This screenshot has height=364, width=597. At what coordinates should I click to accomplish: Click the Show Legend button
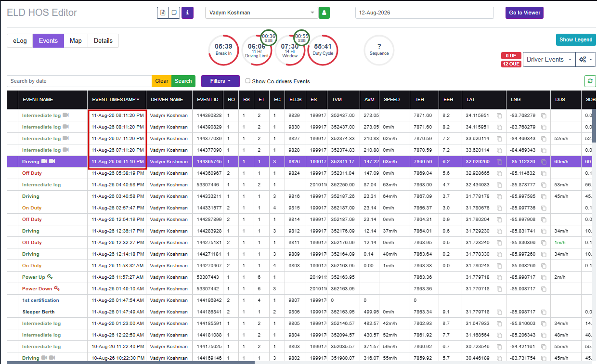(576, 40)
